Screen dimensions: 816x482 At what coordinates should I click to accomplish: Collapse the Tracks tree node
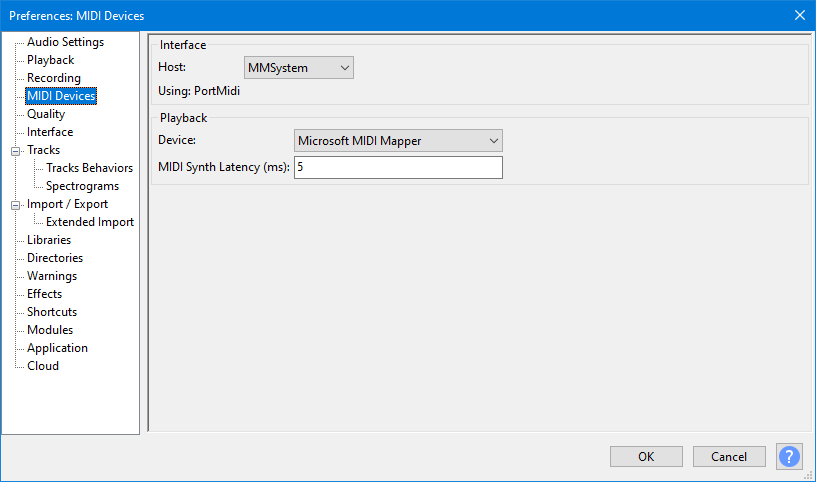point(16,151)
